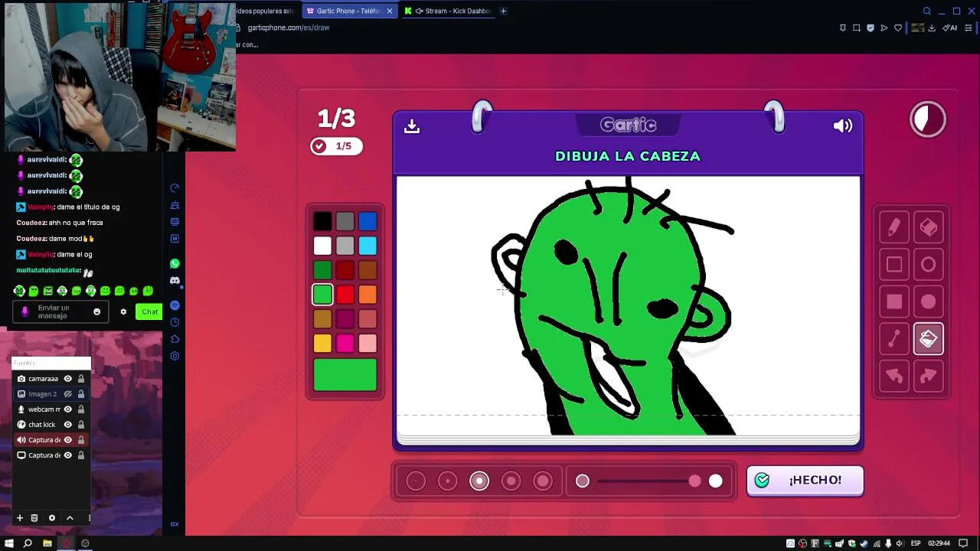
Task: Move selected source up with chevron arrow
Action: point(70,518)
